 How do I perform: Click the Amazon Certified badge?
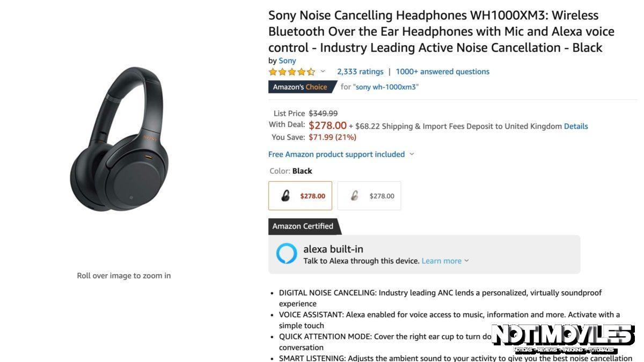(302, 226)
